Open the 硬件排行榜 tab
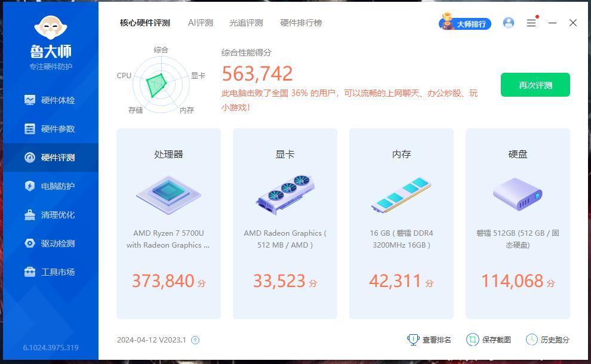 click(301, 23)
